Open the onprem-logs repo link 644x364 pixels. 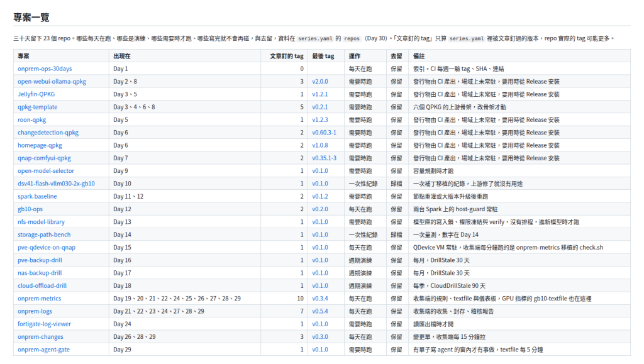pos(35,311)
